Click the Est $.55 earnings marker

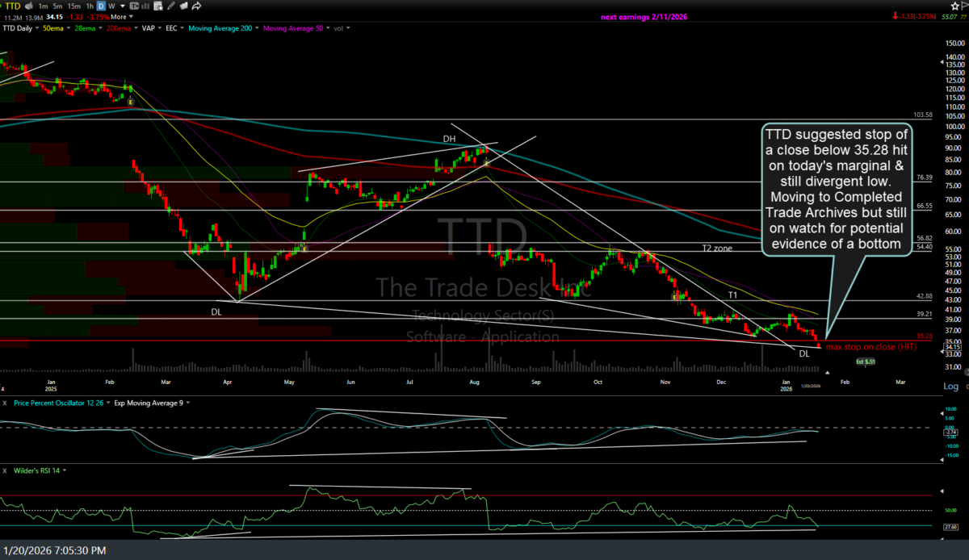865,361
